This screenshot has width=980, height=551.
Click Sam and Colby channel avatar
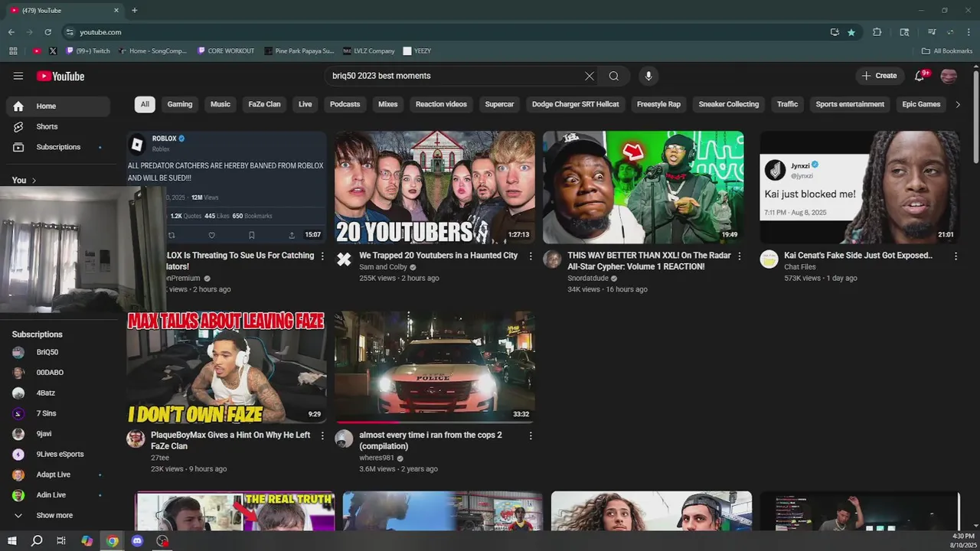tap(345, 259)
